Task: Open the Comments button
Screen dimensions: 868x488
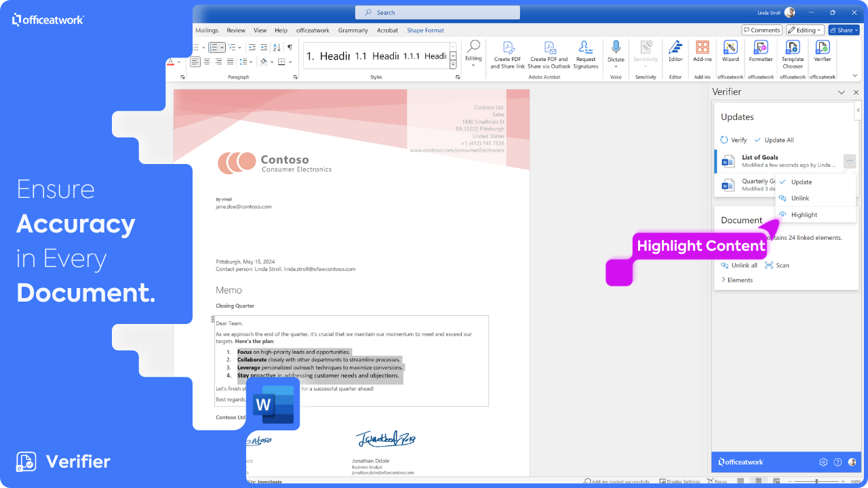Action: [762, 30]
